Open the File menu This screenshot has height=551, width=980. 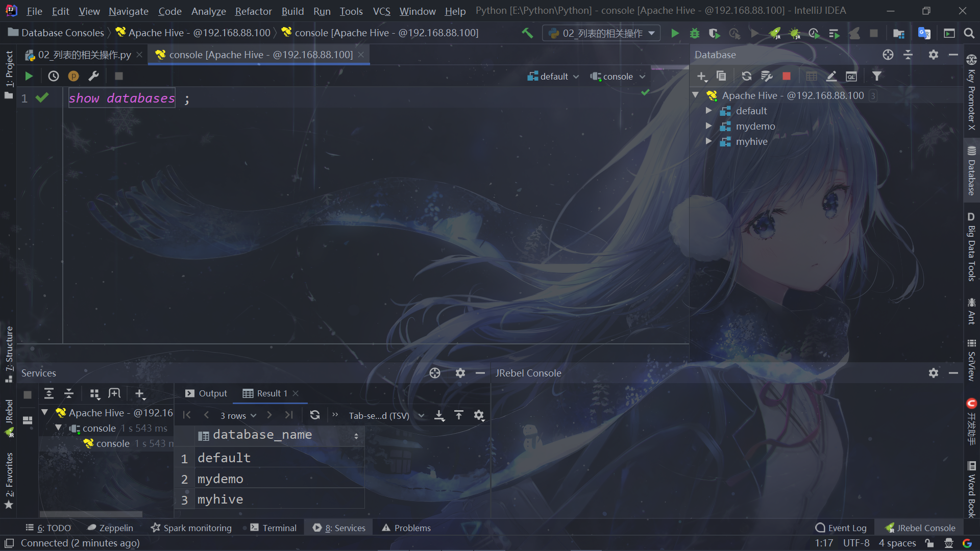coord(34,11)
